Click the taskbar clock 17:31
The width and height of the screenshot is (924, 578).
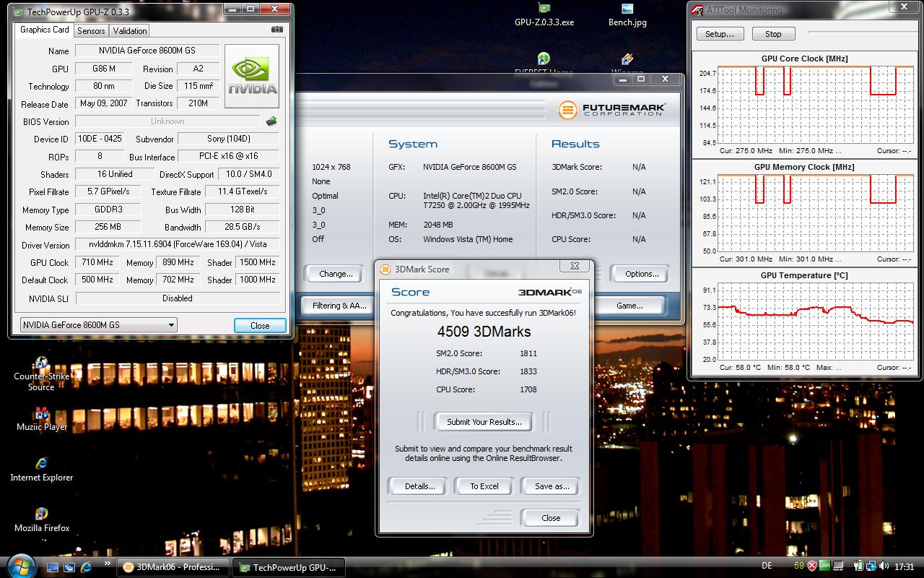click(904, 567)
